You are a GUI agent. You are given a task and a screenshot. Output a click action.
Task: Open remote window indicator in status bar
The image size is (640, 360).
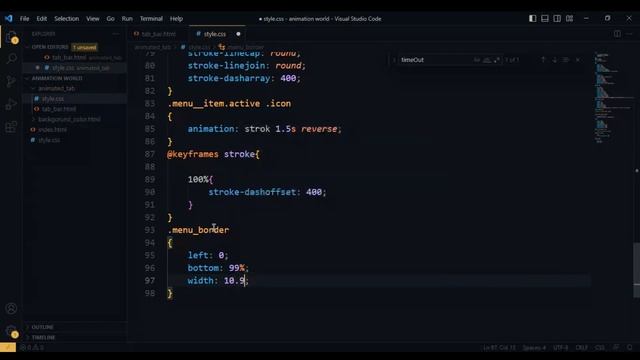[8, 347]
